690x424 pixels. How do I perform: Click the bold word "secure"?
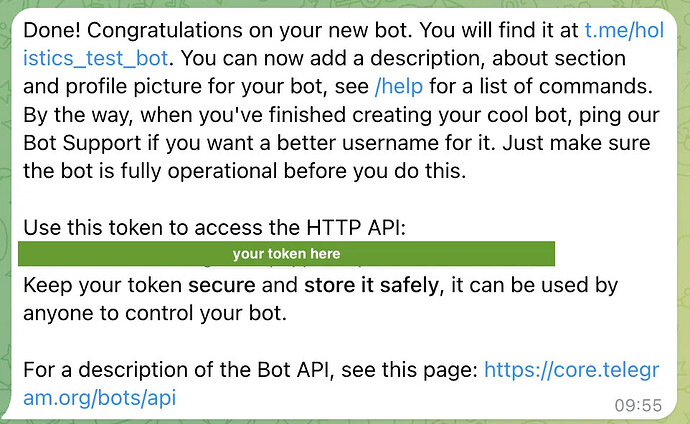tap(225, 286)
